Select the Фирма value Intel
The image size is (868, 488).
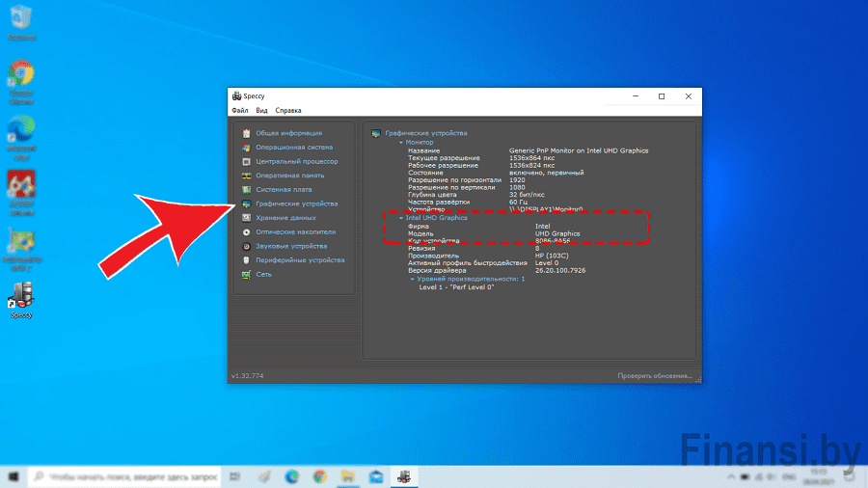pyautogui.click(x=542, y=227)
